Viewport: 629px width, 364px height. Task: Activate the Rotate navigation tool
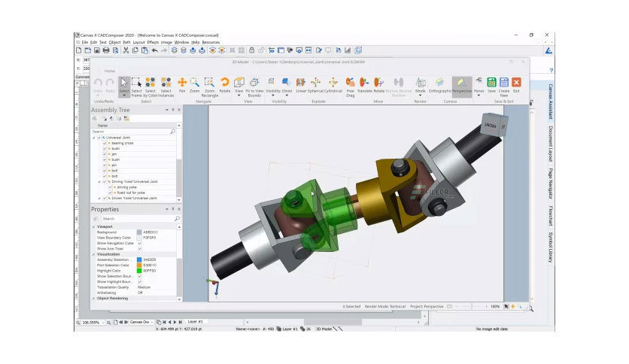coord(225,85)
